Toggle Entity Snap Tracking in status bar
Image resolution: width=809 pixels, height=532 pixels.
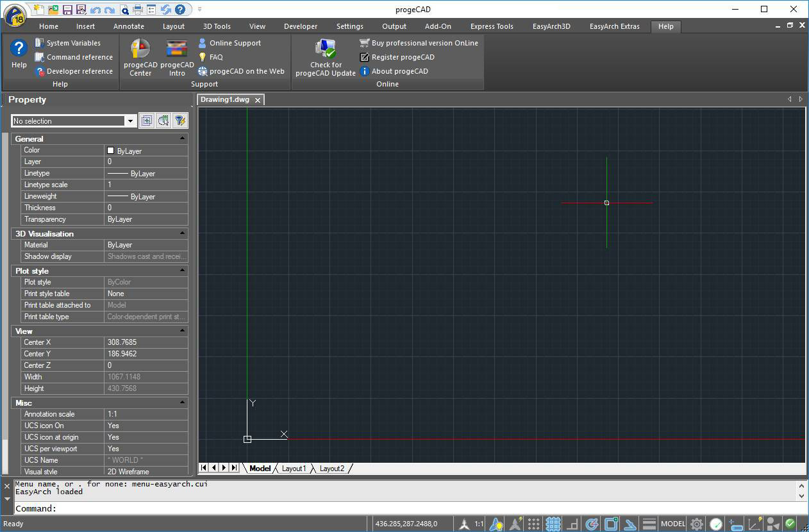point(630,524)
